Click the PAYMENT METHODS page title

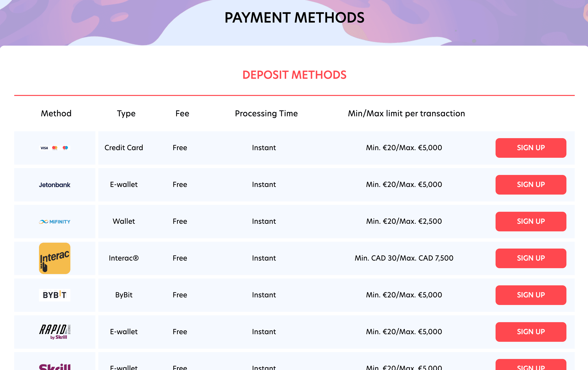294,17
